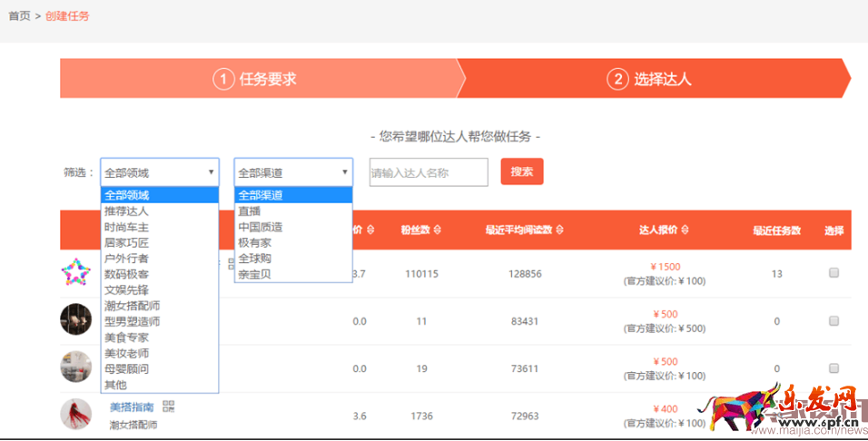Viewport: 868px width, 441px height.
Task: Click the sort icon next to 粉丝数
Action: [x=438, y=230]
